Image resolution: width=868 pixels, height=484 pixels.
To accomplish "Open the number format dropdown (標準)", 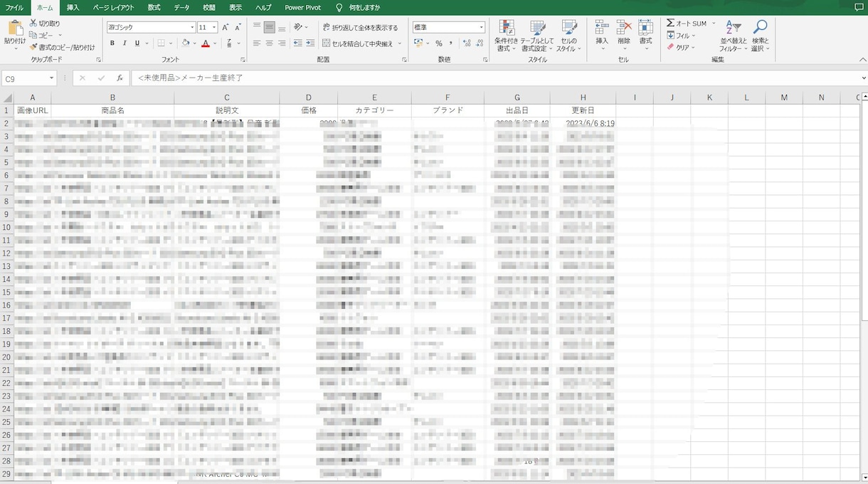I will coord(481,27).
